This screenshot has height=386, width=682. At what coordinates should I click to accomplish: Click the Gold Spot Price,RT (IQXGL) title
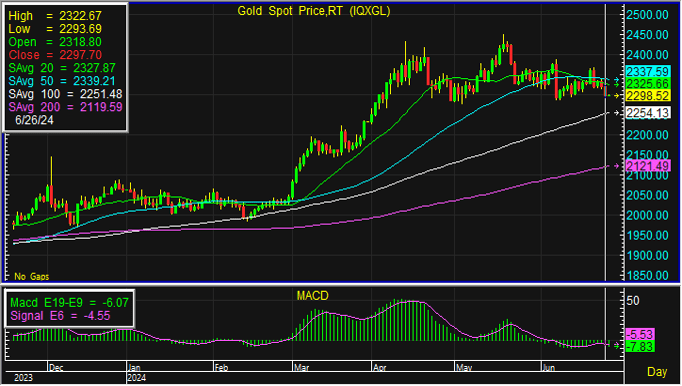[x=313, y=11]
